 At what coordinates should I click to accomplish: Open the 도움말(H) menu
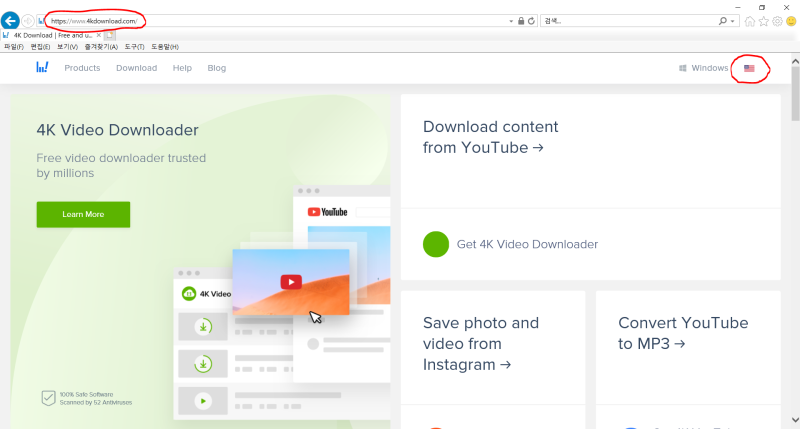(165, 46)
